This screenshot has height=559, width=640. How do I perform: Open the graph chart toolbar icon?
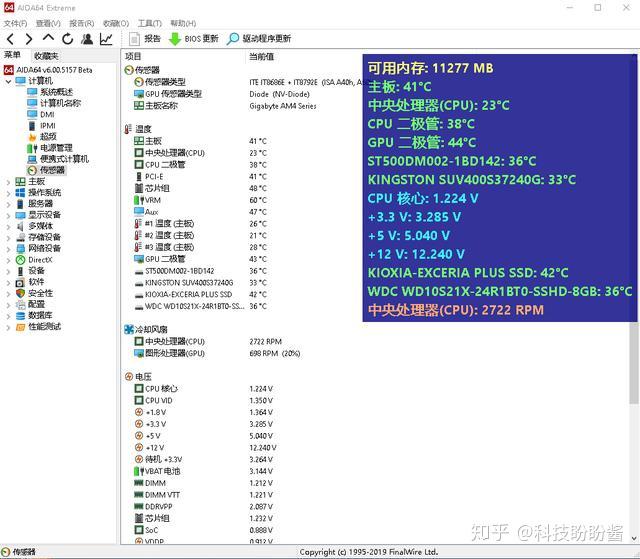106,39
